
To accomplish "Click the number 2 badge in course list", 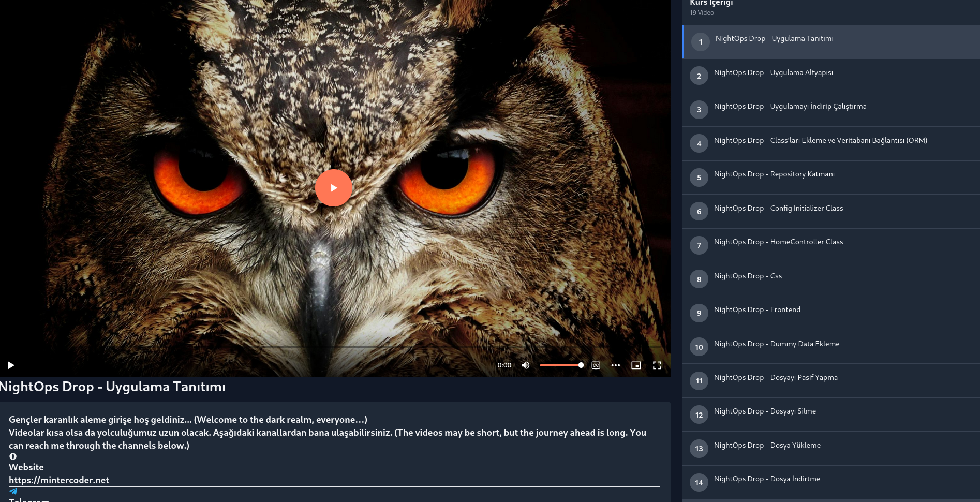I will pos(699,76).
